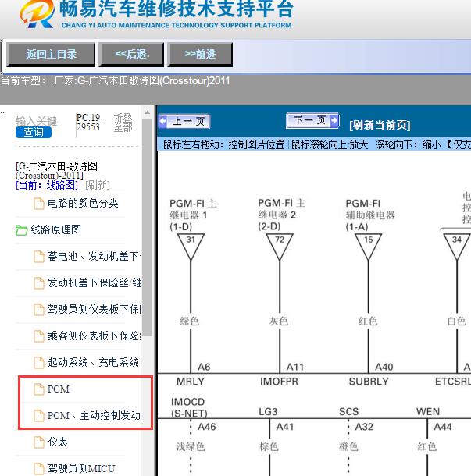Image resolution: width=471 pixels, height=476 pixels.
Task: Click the right arrow icon on 下一页
Action: [x=334, y=120]
